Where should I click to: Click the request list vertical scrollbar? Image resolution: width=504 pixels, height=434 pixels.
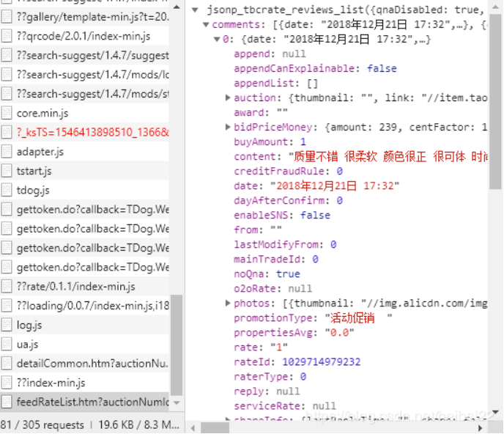pyautogui.click(x=176, y=345)
